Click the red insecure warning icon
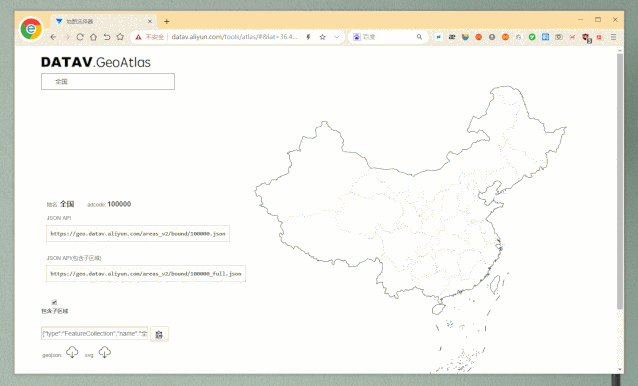Screen dimensions: 638x386 point(138,37)
